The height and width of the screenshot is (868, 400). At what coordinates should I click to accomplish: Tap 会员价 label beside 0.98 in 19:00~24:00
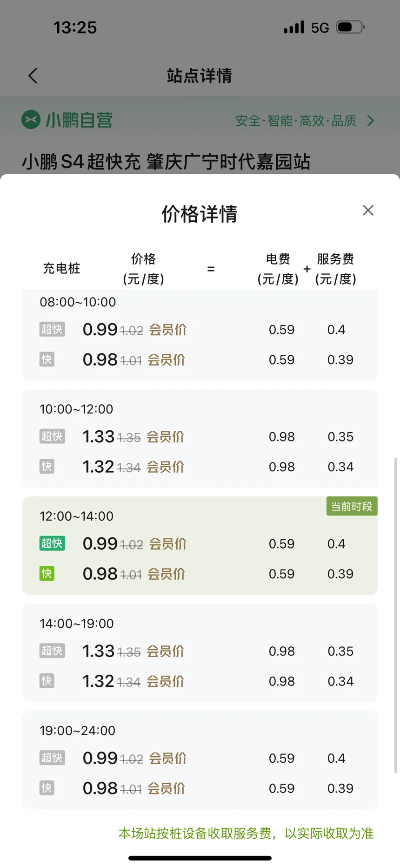pos(167,788)
